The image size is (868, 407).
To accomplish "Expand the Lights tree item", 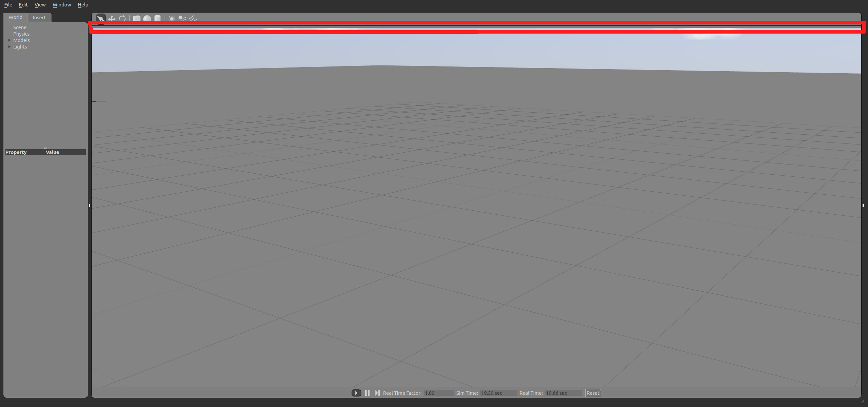I will click(x=10, y=47).
